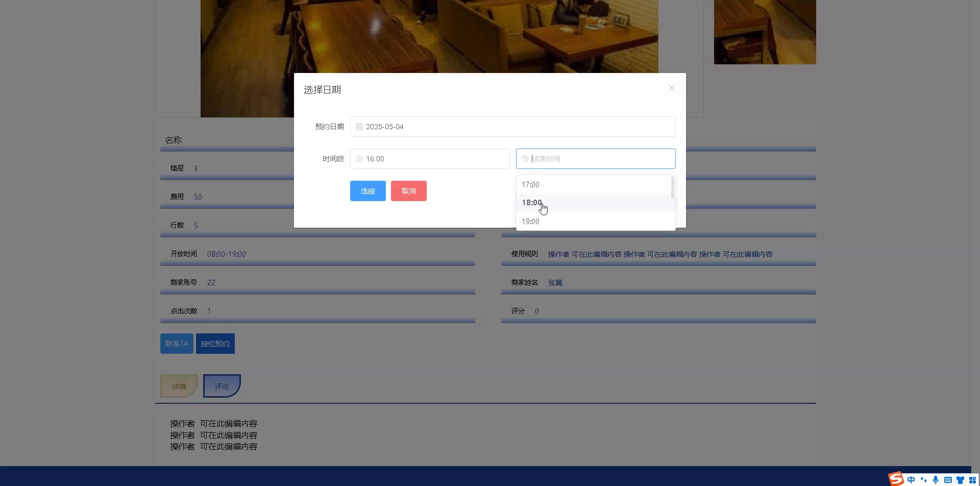Open the start time field showing 16:00
The width and height of the screenshot is (980, 486).
[x=430, y=159]
